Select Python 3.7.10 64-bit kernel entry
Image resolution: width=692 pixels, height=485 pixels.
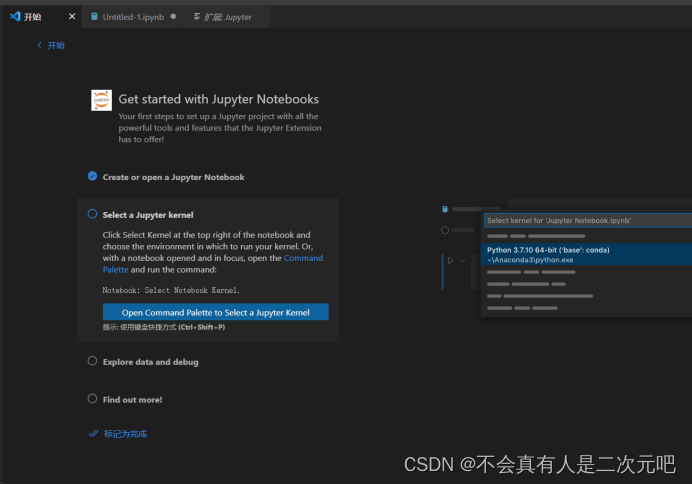pyautogui.click(x=586, y=254)
